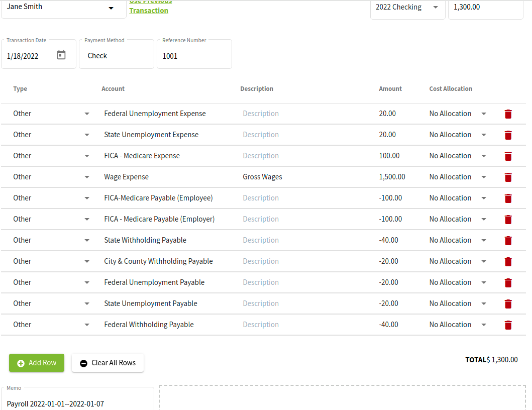The image size is (532, 410).
Task: Click Clear All Rows button
Action: 108,363
